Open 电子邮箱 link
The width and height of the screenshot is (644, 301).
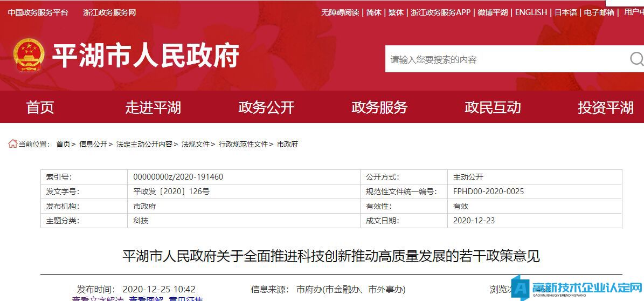click(599, 12)
